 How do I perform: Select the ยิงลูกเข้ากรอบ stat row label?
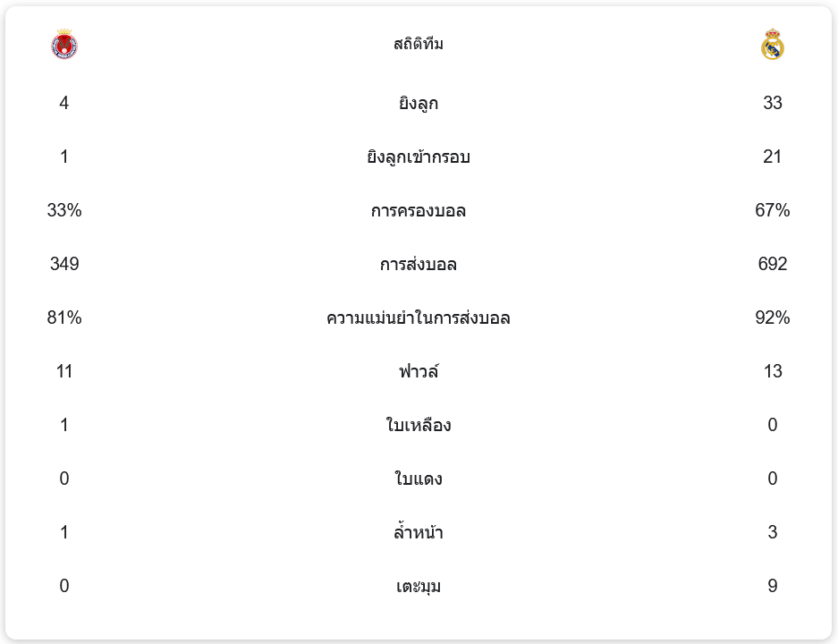[419, 157]
